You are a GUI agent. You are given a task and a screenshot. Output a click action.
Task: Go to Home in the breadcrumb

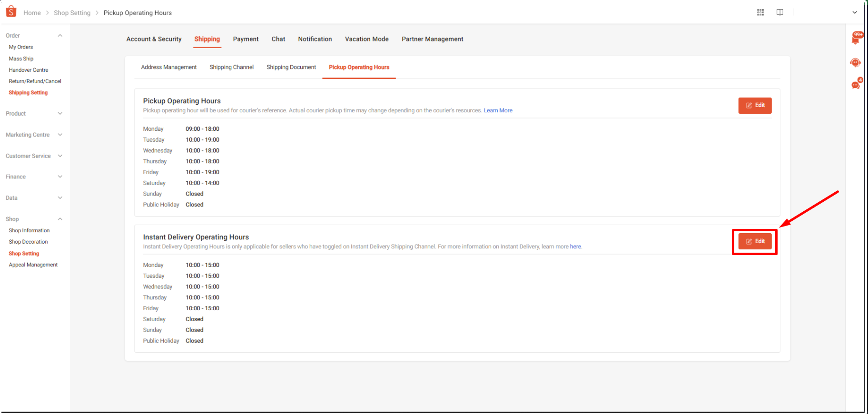pos(32,13)
